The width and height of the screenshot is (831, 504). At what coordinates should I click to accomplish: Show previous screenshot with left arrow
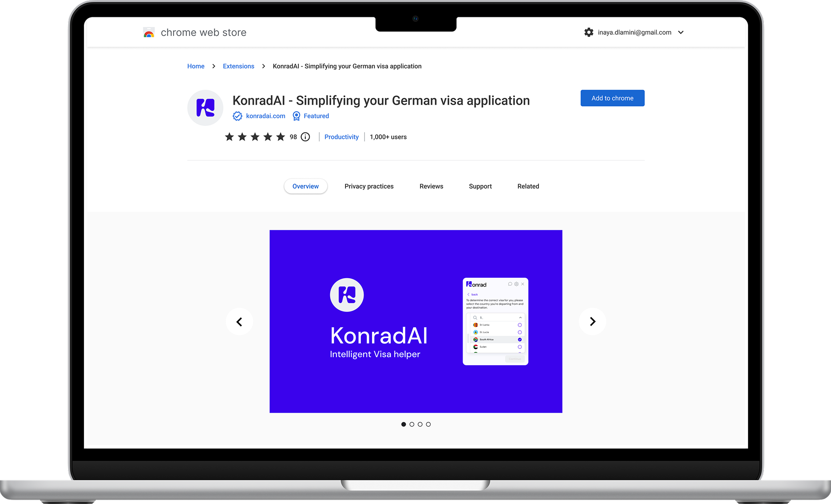(239, 322)
